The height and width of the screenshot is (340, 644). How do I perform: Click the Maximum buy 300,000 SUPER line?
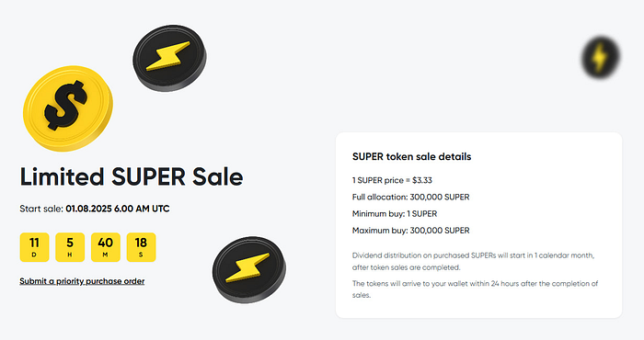tap(410, 231)
